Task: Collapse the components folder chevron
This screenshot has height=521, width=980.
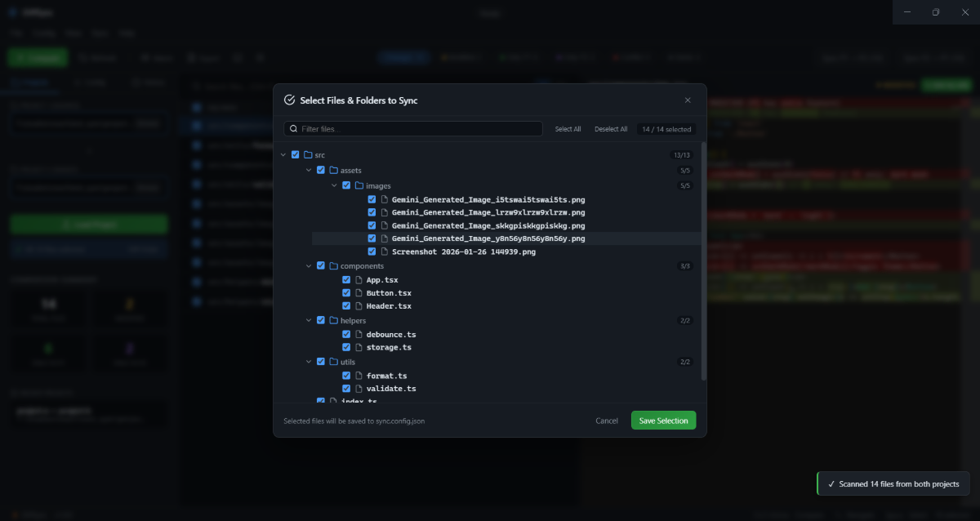Action: (x=309, y=265)
